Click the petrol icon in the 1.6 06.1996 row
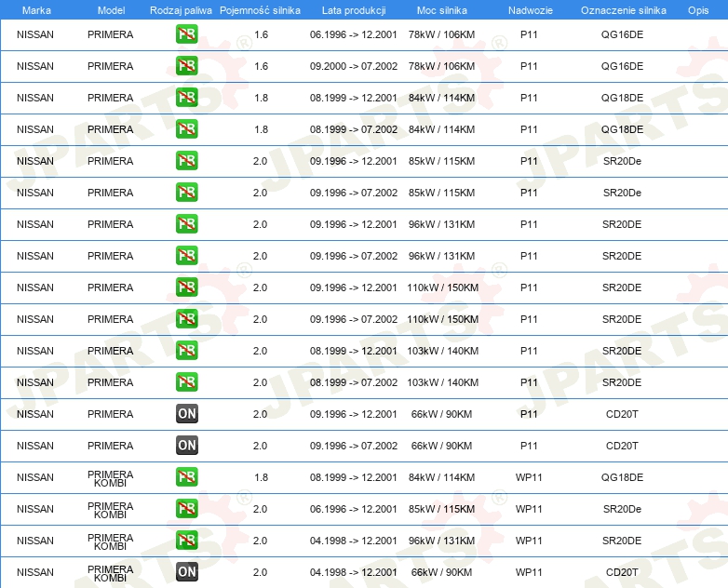728x588 pixels. click(186, 34)
